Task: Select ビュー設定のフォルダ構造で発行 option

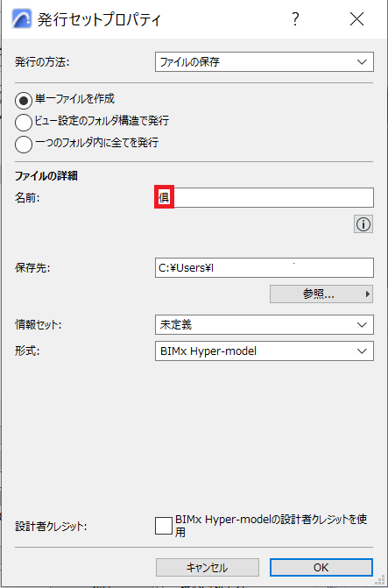Action: click(x=24, y=122)
